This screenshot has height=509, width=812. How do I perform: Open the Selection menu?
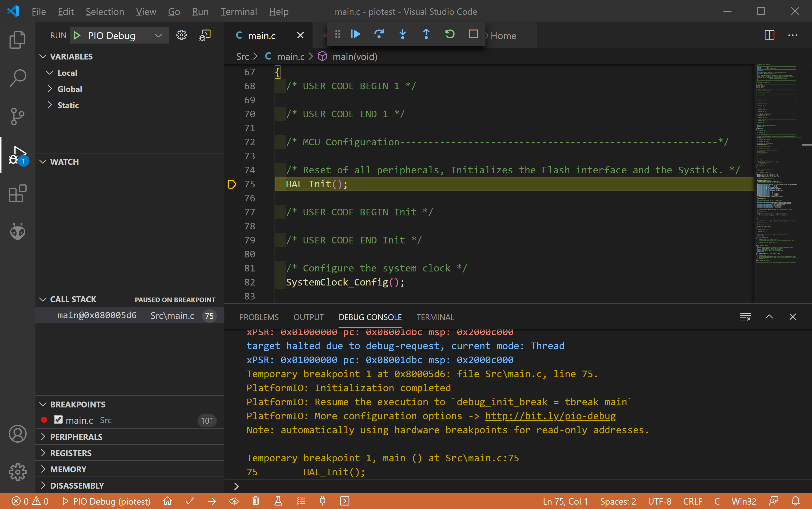(105, 12)
